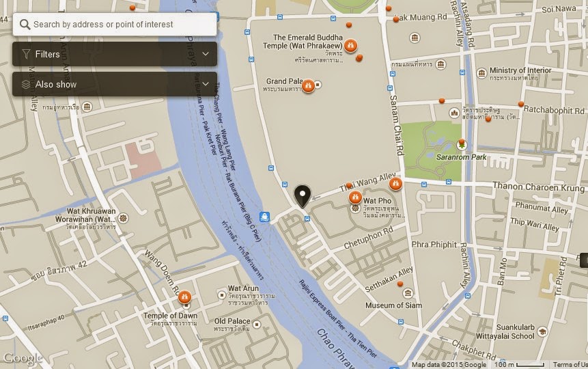Image resolution: width=588 pixels, height=369 pixels.
Task: Click the orange binoculars marker on Thai Wang Alley
Action: pos(395,184)
